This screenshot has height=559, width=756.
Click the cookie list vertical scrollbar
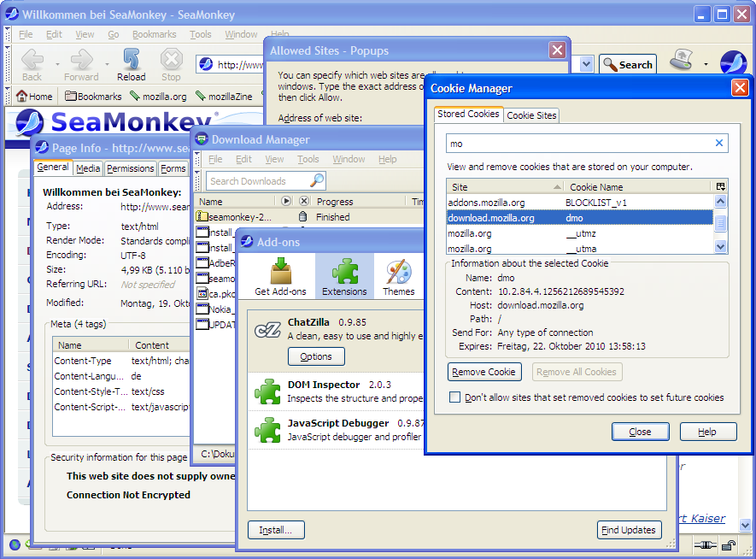pos(720,224)
